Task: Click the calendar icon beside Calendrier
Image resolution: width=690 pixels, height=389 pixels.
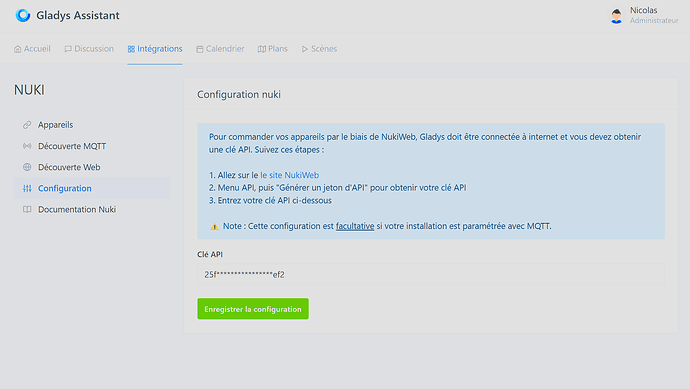Action: (x=200, y=49)
